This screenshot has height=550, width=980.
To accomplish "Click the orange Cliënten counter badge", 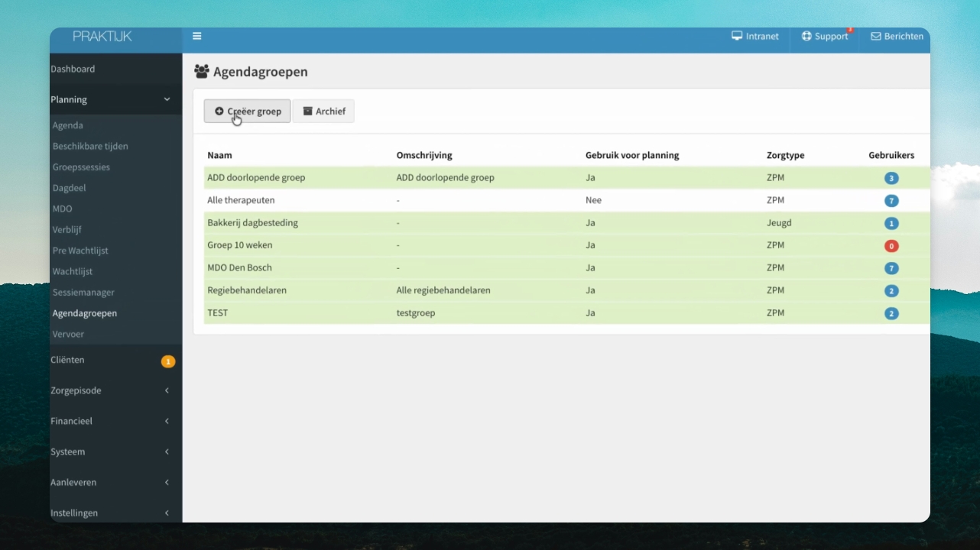I will [168, 361].
